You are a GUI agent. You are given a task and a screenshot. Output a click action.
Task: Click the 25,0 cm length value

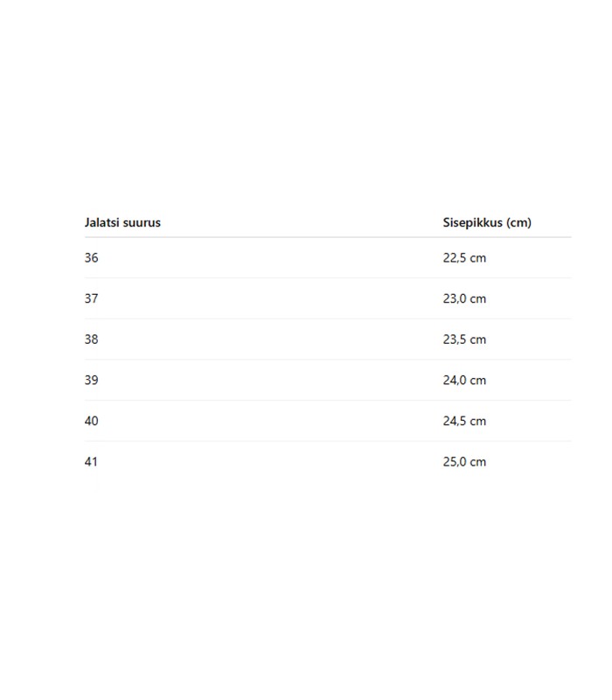pyautogui.click(x=464, y=462)
